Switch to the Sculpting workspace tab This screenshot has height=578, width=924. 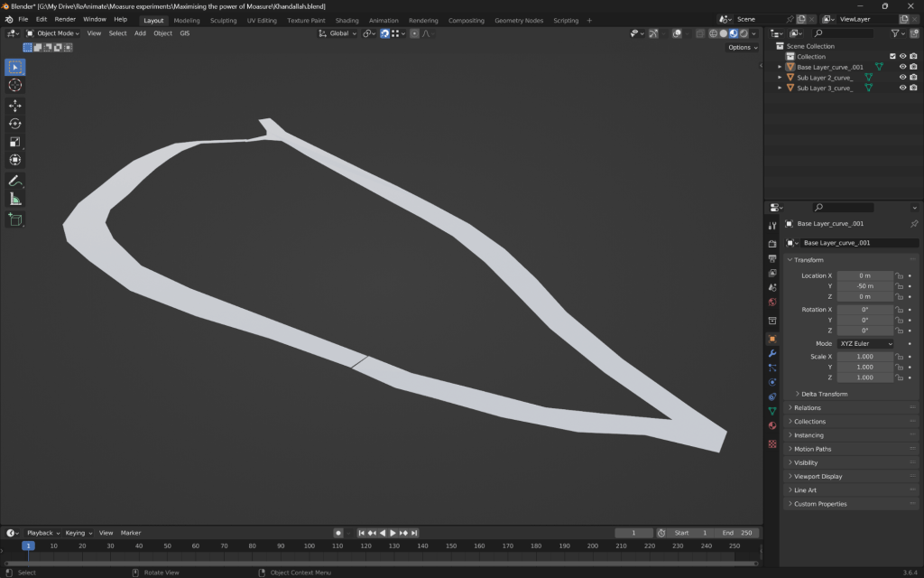(x=223, y=20)
